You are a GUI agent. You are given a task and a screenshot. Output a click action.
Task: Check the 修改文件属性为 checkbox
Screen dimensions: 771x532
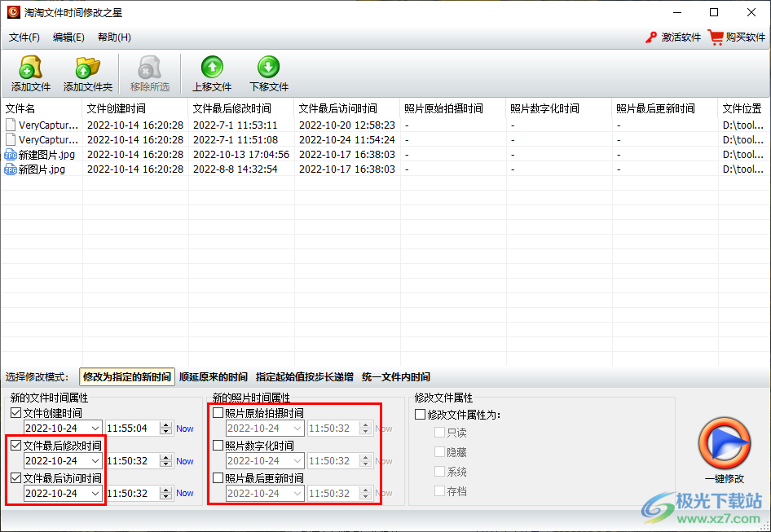click(x=420, y=415)
